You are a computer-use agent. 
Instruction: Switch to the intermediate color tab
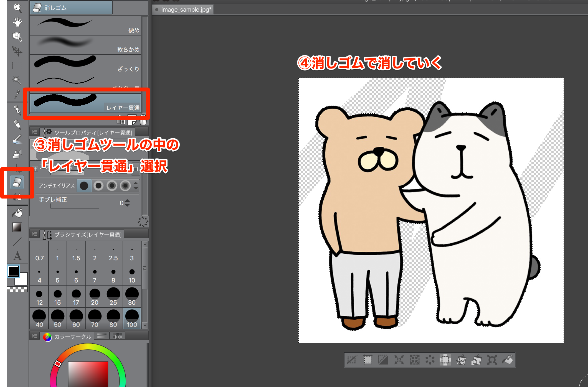(118, 336)
